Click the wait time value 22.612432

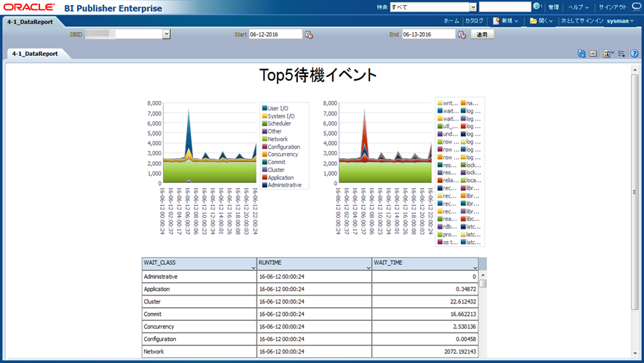pos(463,301)
